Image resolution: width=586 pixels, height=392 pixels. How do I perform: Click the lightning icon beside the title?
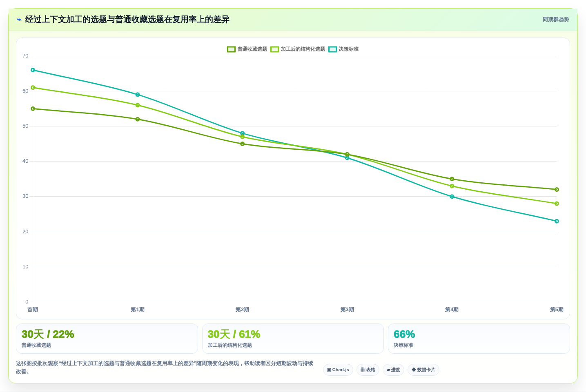[x=19, y=20]
